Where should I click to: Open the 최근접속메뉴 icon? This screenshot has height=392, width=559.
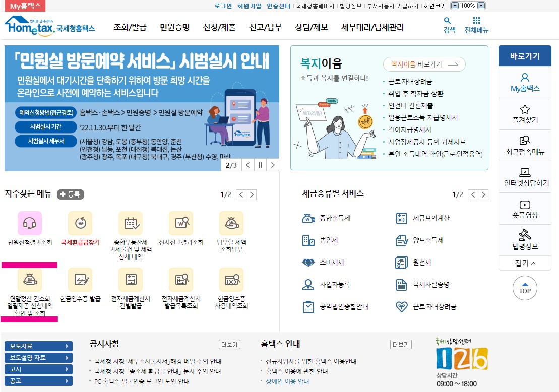click(525, 140)
